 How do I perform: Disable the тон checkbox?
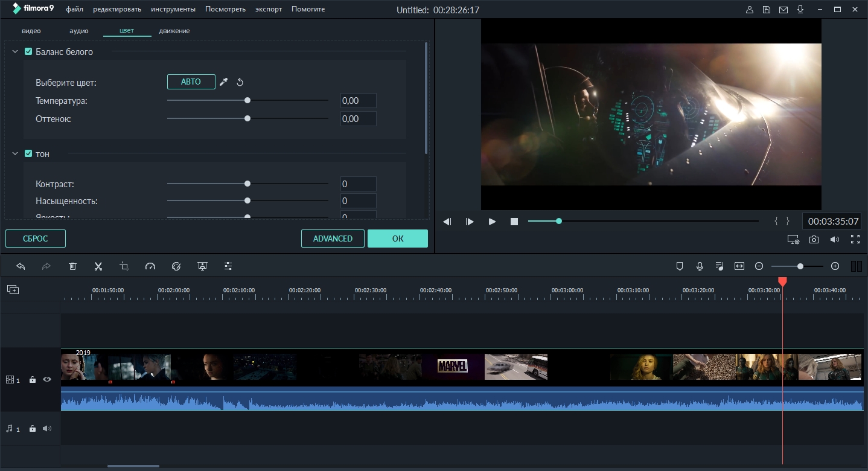(28, 154)
